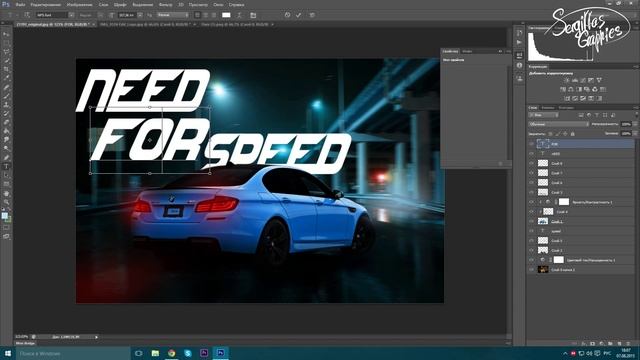Select the Rectangular Marquee tool

[x=6, y=43]
